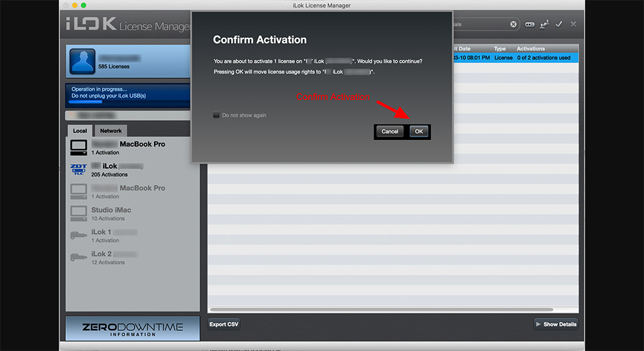Click the user account avatar icon
This screenshot has height=351, width=644.
pos(82,62)
